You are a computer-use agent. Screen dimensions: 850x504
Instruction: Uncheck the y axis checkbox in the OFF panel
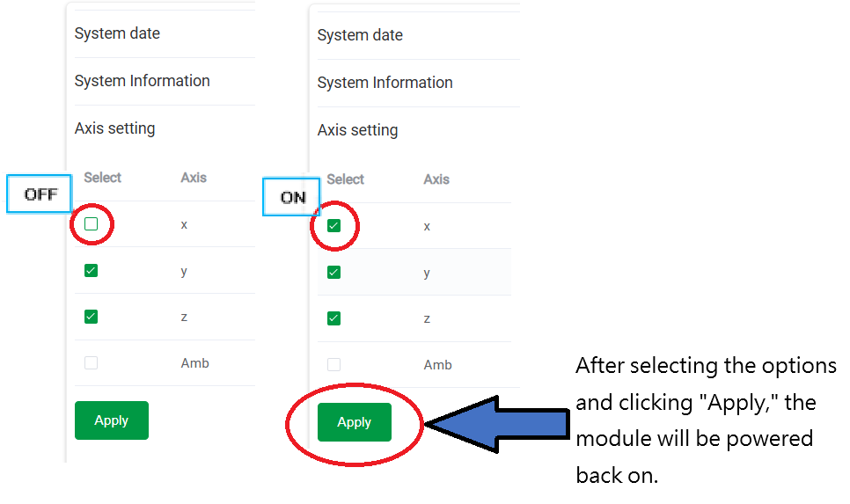tap(92, 271)
